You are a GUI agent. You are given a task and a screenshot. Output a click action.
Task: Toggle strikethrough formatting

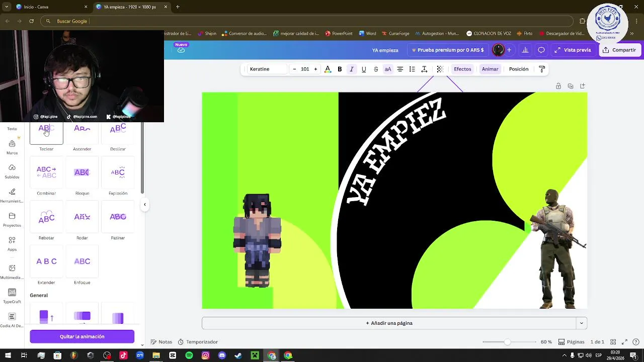point(376,69)
